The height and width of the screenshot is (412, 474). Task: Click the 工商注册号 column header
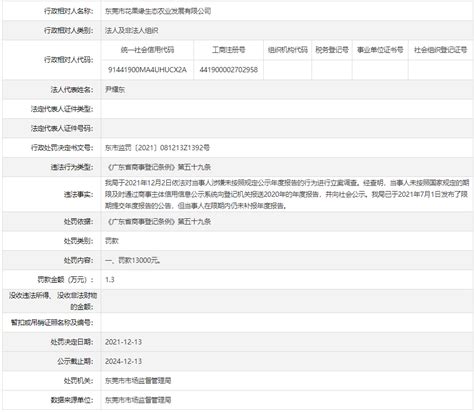(229, 50)
